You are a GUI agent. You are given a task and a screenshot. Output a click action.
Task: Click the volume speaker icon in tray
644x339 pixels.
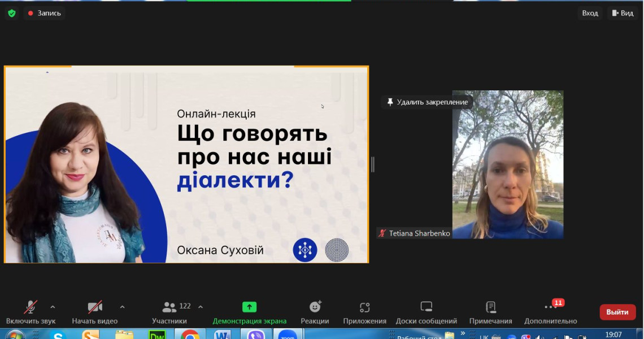[x=539, y=337]
